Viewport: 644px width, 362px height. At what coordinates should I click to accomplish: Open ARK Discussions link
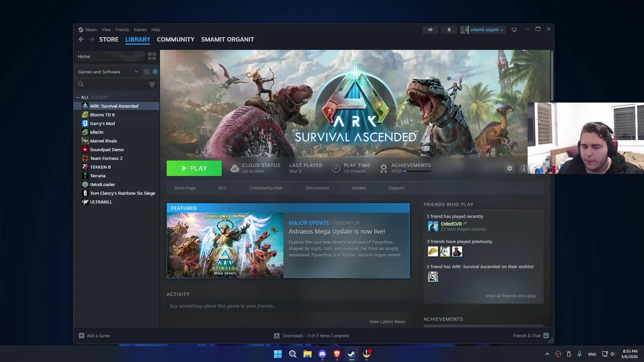[317, 188]
